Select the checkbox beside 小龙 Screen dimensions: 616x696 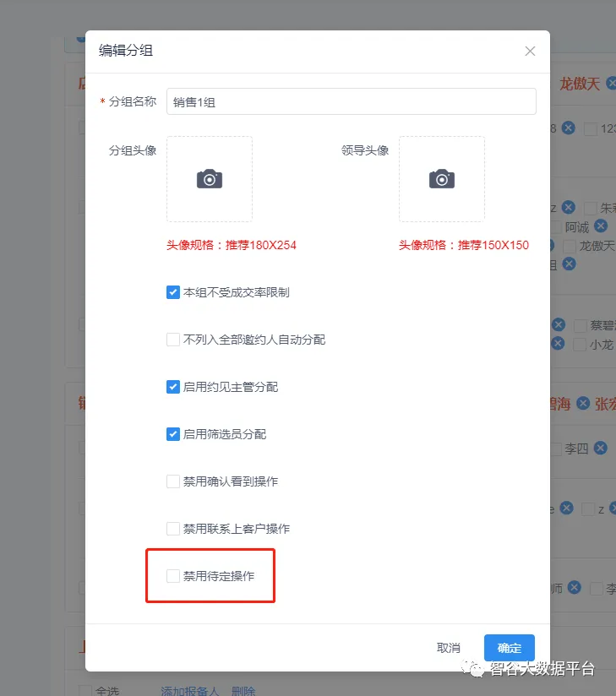point(580,345)
